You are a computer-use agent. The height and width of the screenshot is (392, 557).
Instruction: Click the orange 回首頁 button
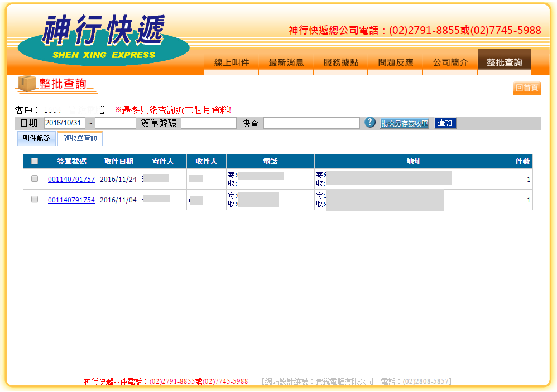[x=527, y=88]
